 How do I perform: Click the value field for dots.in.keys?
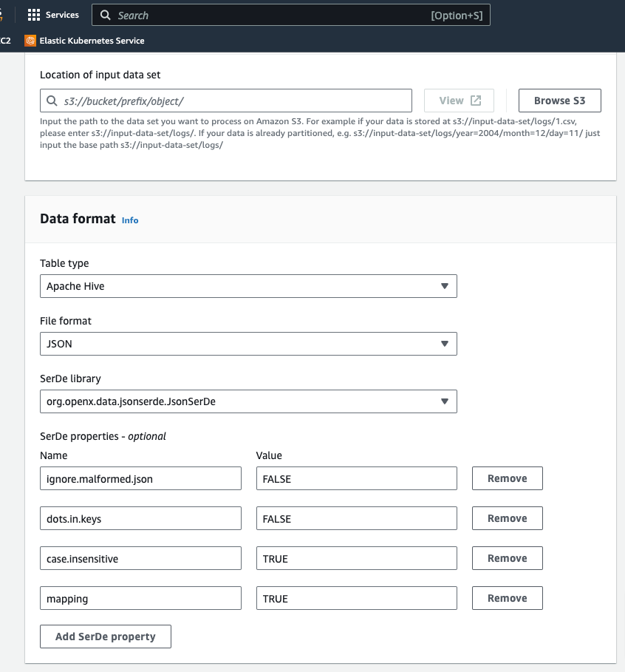point(356,519)
